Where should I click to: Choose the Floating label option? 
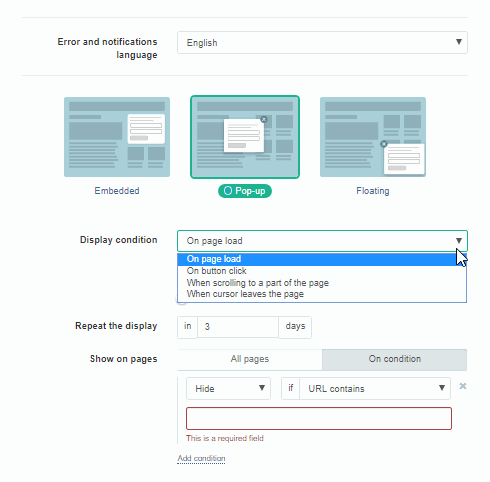tap(373, 191)
